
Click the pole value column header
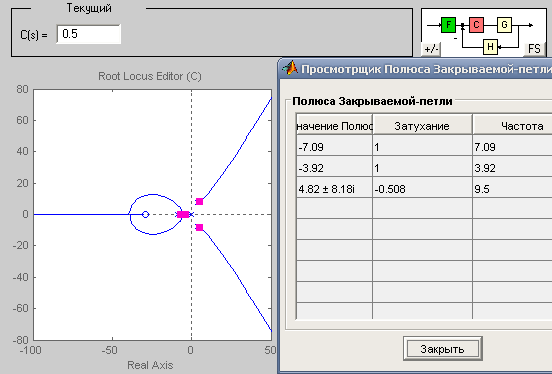click(x=334, y=126)
